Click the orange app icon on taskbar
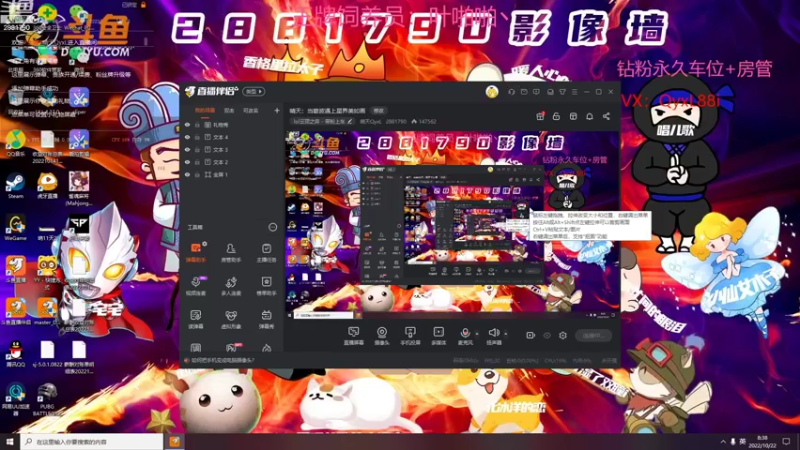Image resolution: width=800 pixels, height=450 pixels. click(x=174, y=441)
